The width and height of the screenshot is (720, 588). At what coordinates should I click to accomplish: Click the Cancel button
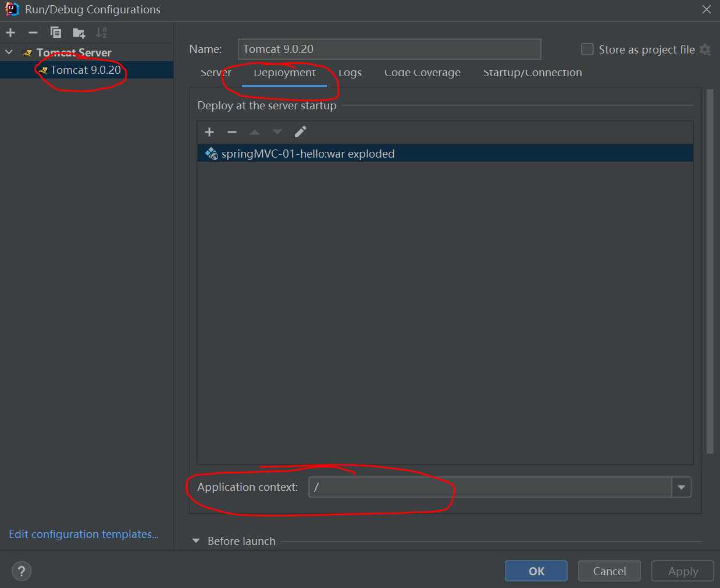(x=609, y=571)
